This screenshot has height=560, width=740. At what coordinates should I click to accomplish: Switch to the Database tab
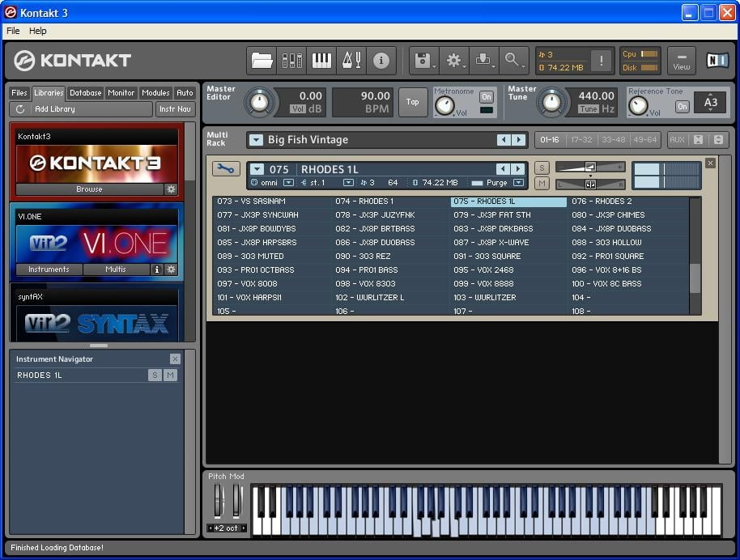(x=85, y=93)
